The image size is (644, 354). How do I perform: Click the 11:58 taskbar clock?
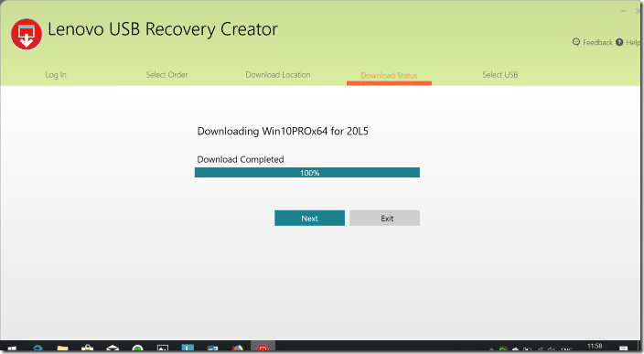pyautogui.click(x=595, y=346)
